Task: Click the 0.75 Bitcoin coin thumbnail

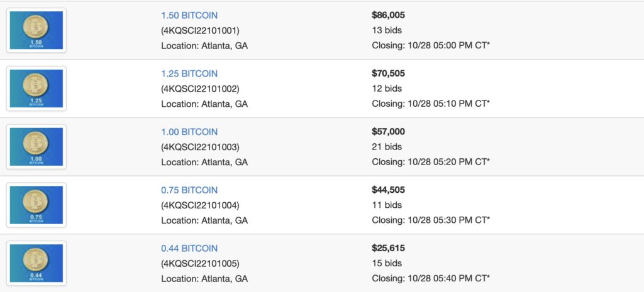Action: 36,205
